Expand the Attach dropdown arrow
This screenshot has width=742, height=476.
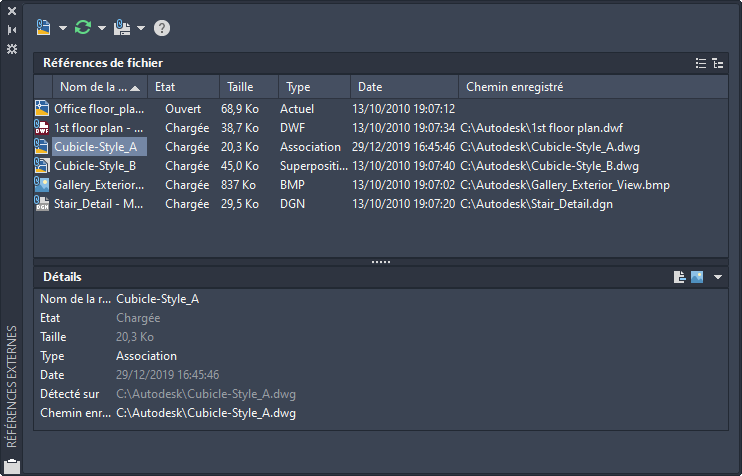point(63,28)
